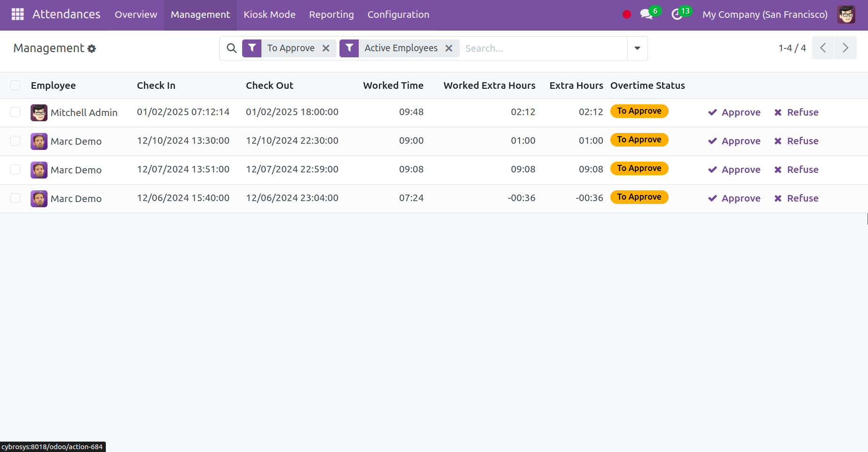Sort by the Employee column header
The image size is (868, 452).
click(53, 86)
